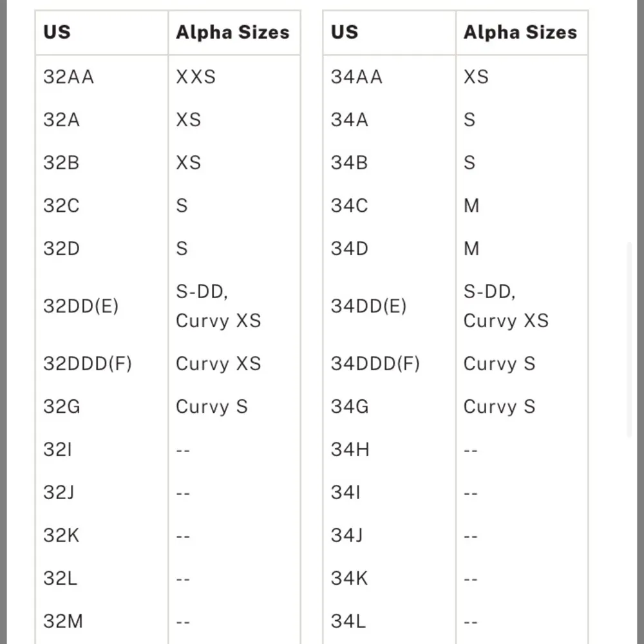
Task: Click the 32AA size cell
Action: point(69,77)
